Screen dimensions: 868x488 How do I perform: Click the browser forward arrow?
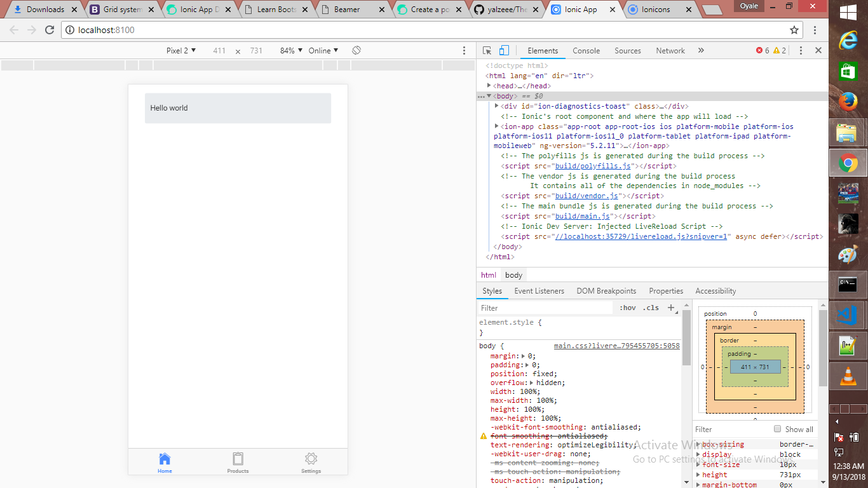point(32,30)
